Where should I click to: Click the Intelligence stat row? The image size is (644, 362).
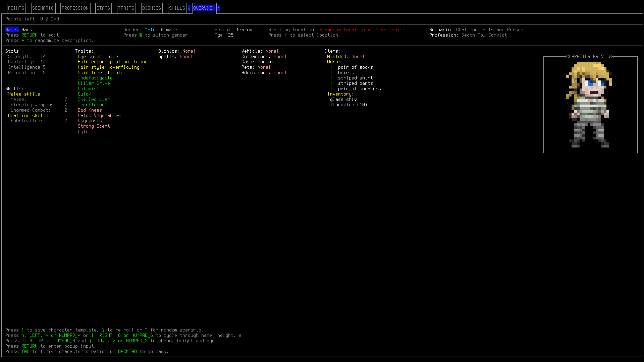click(27, 67)
